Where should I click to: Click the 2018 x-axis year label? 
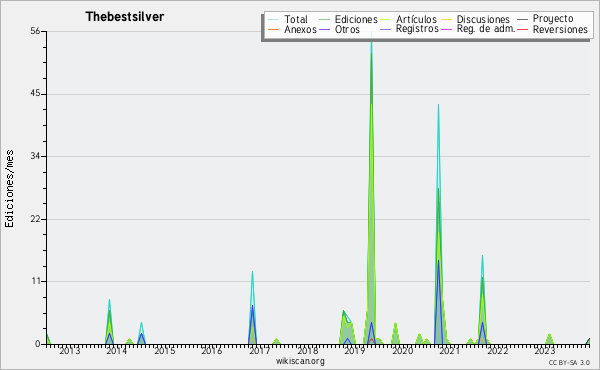click(307, 351)
